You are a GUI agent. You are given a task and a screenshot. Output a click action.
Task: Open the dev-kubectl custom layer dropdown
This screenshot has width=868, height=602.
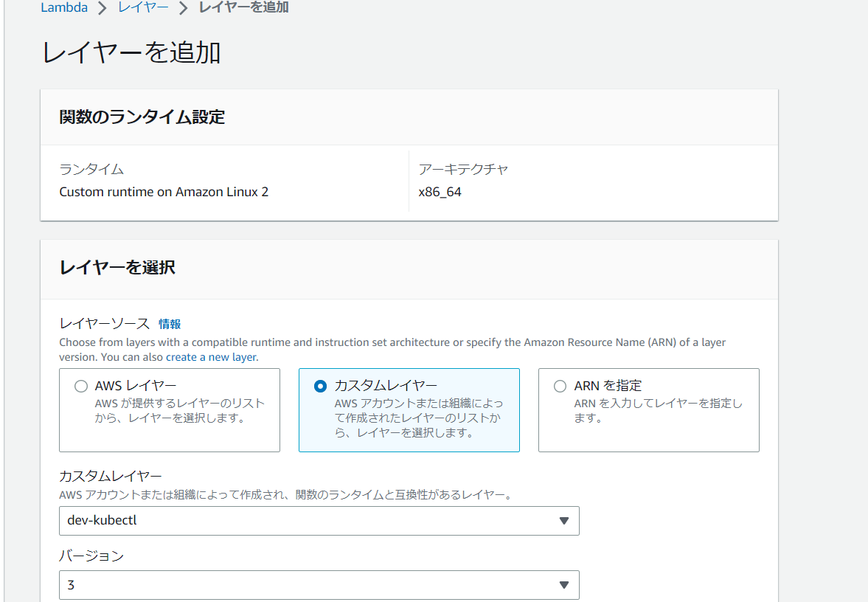click(310, 521)
